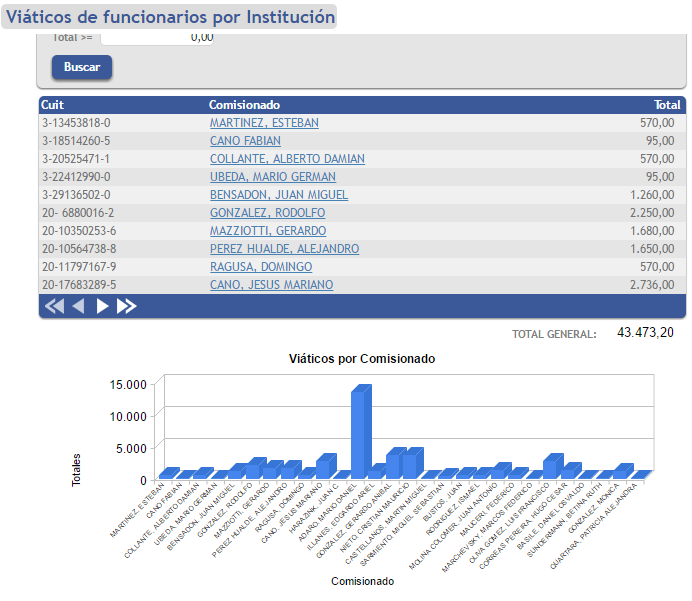Open CANO, JESUS MARIANO link
The height and width of the screenshot is (601, 692).
click(271, 285)
